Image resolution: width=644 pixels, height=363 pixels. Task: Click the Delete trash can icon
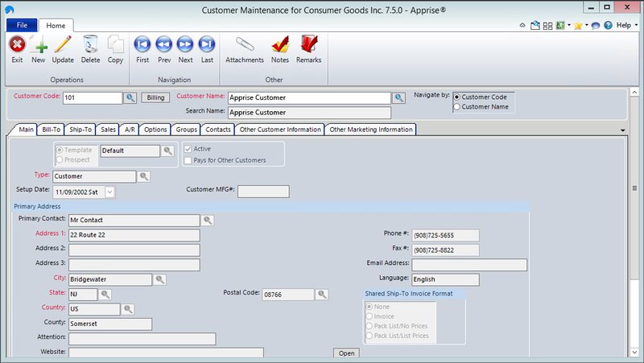90,45
